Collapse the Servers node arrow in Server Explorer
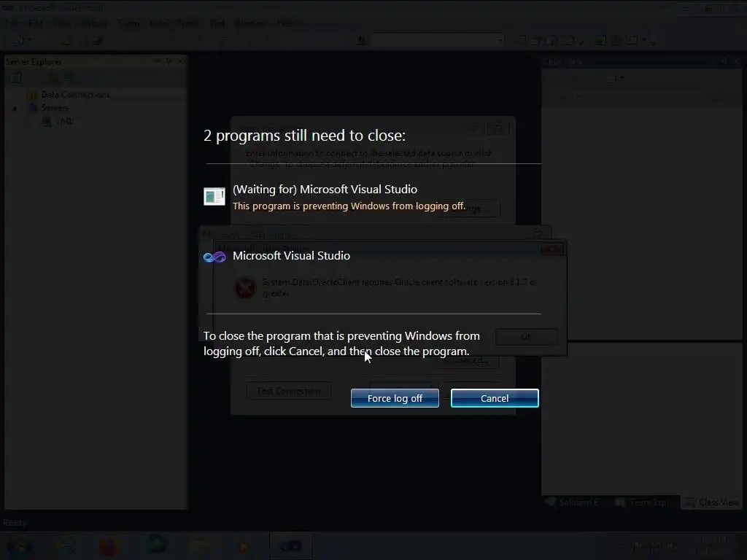Screen dimensions: 747x560 pos(15,109)
